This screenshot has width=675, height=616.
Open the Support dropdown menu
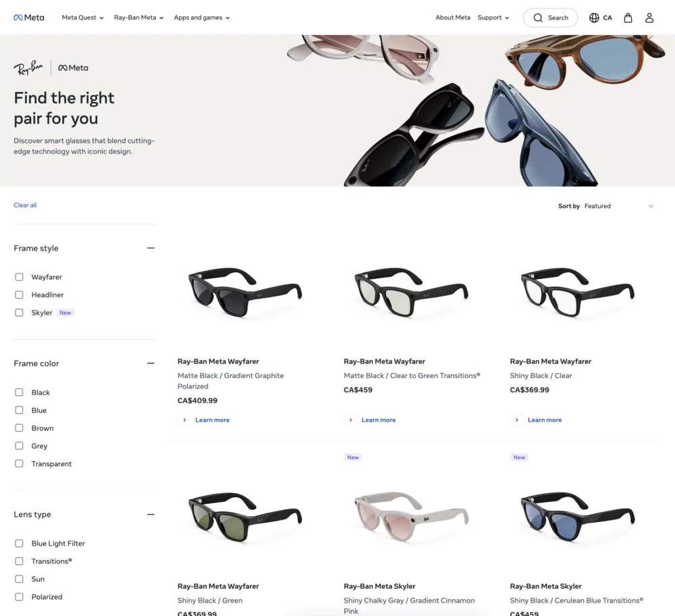pos(493,17)
